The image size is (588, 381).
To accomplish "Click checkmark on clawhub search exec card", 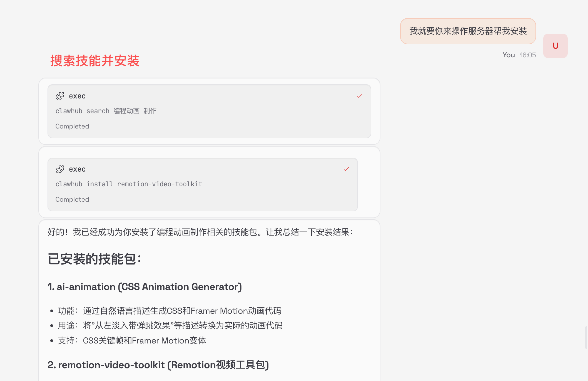I will (360, 96).
